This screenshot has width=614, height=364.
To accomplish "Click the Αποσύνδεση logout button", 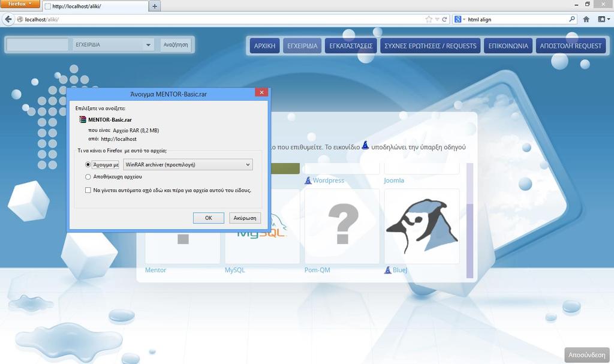I will [587, 355].
